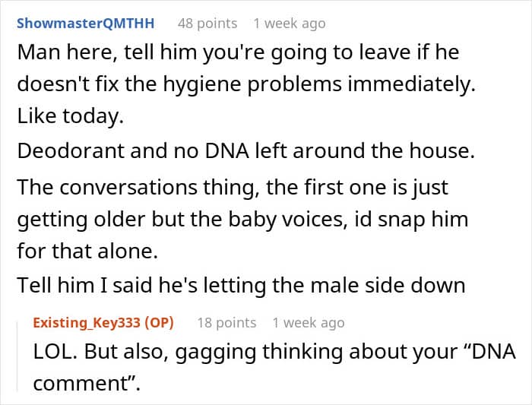Click the 'Deodorant and no DNA' sentence
Screen dimensions: 532x405
click(x=246, y=150)
